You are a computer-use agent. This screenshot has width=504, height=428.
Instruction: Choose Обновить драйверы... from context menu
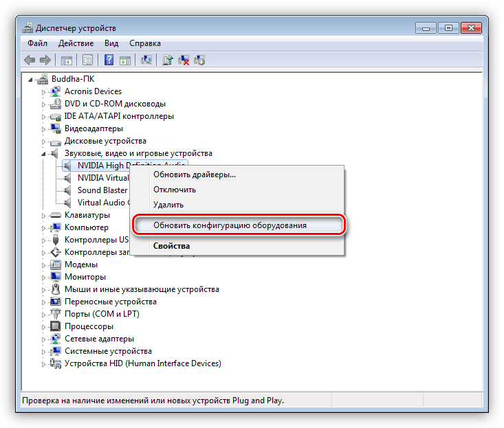(237, 174)
